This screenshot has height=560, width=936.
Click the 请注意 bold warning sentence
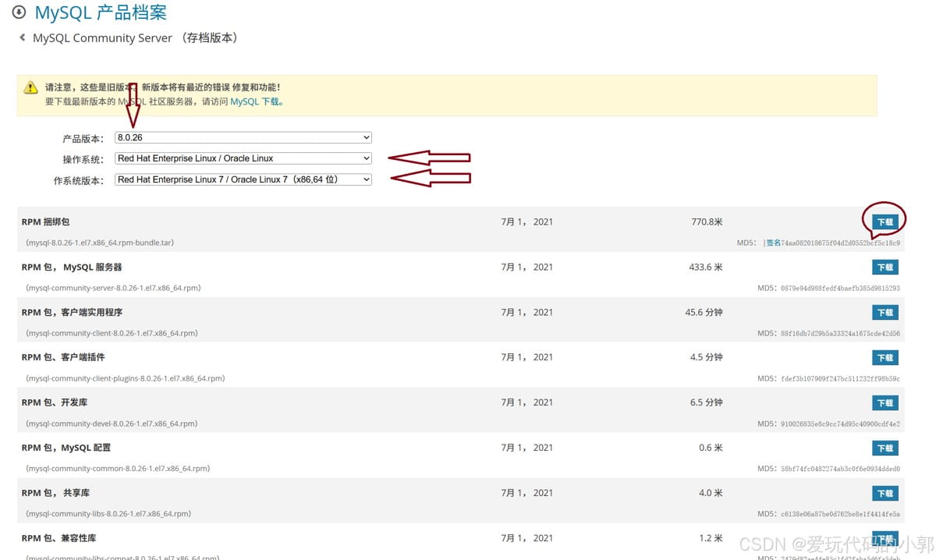pyautogui.click(x=162, y=87)
